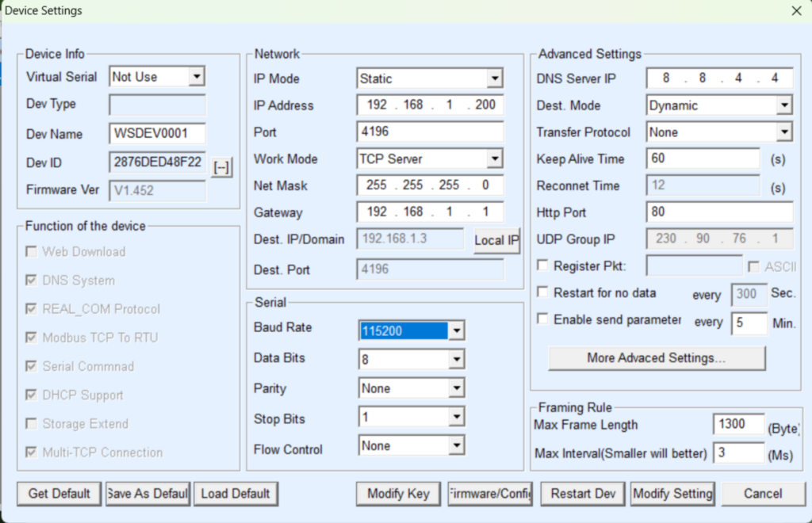The width and height of the screenshot is (812, 523).
Task: Click the Gateway address field
Action: 430,212
